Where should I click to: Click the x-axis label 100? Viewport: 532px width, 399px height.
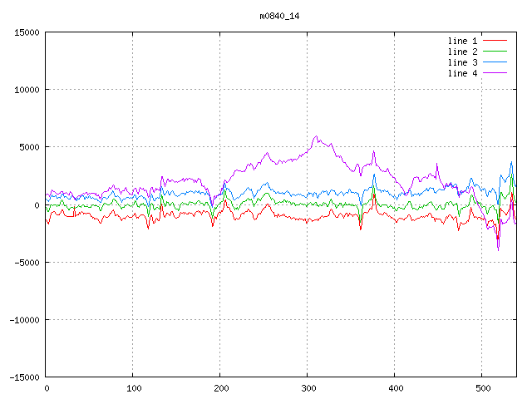[x=134, y=388]
